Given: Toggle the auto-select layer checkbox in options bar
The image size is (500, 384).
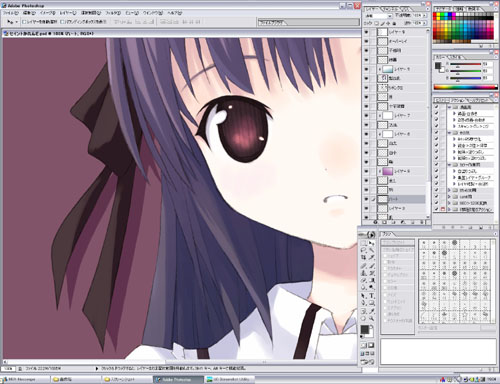Looking at the screenshot, I should click(x=24, y=22).
